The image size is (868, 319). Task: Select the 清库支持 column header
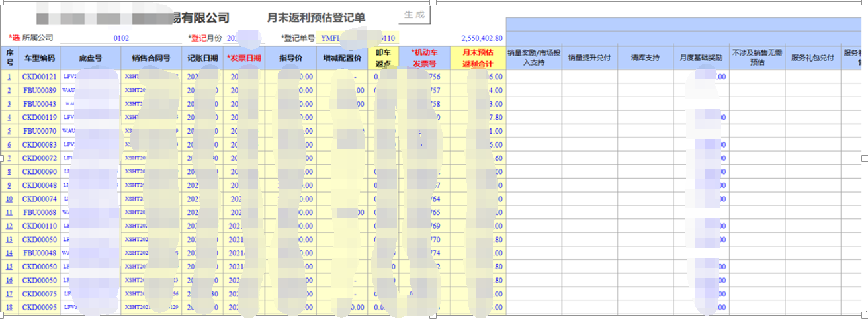tap(645, 58)
